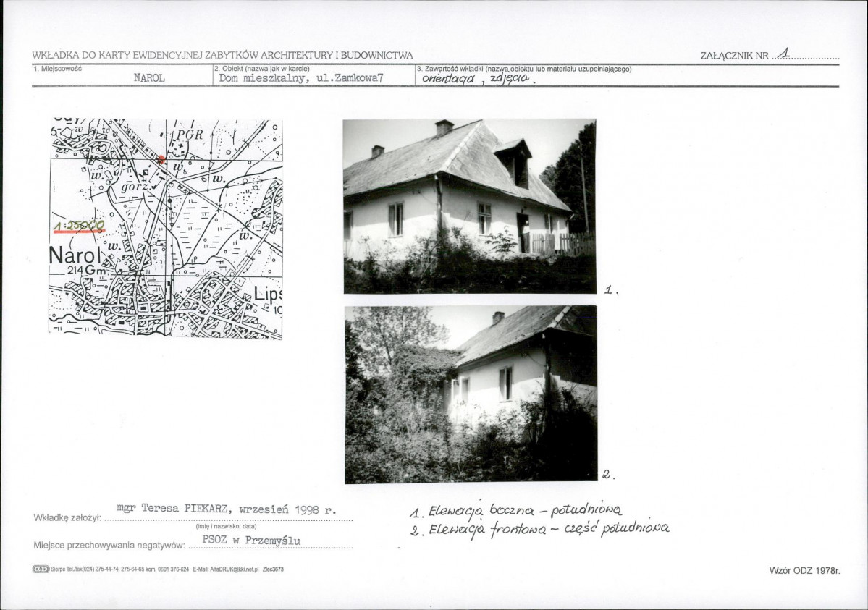Click the caption '2. Elewacja frontowa – część południowa'

(x=539, y=529)
